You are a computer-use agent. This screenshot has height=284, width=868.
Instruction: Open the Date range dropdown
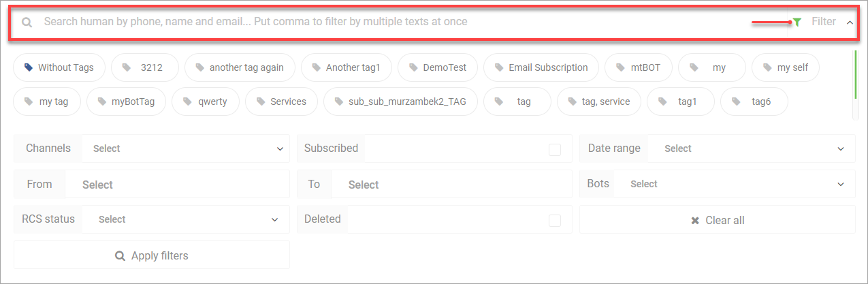(752, 148)
